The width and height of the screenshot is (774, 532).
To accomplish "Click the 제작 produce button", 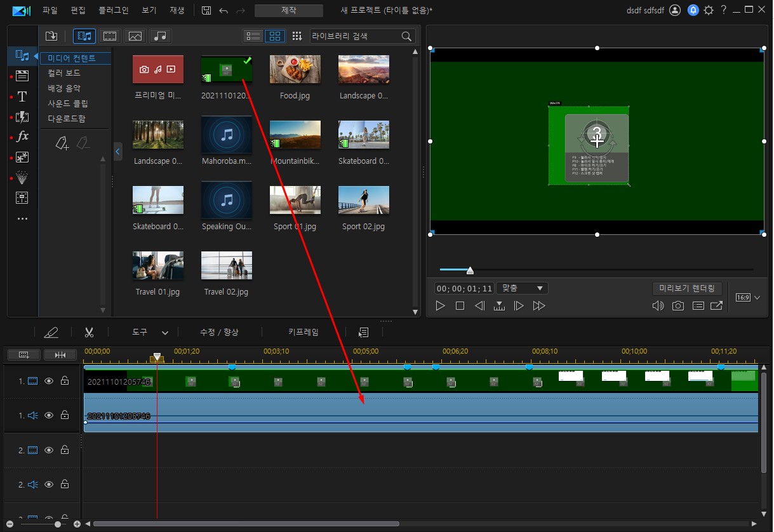I will [288, 10].
